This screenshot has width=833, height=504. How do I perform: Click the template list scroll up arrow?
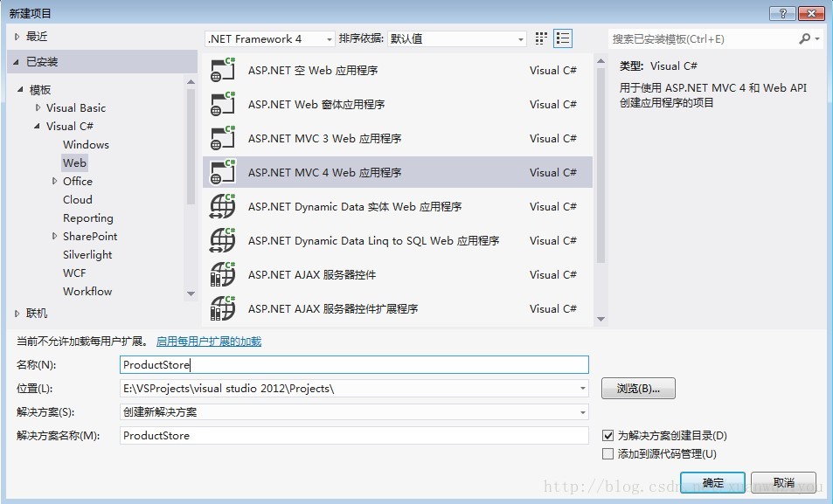(x=600, y=61)
